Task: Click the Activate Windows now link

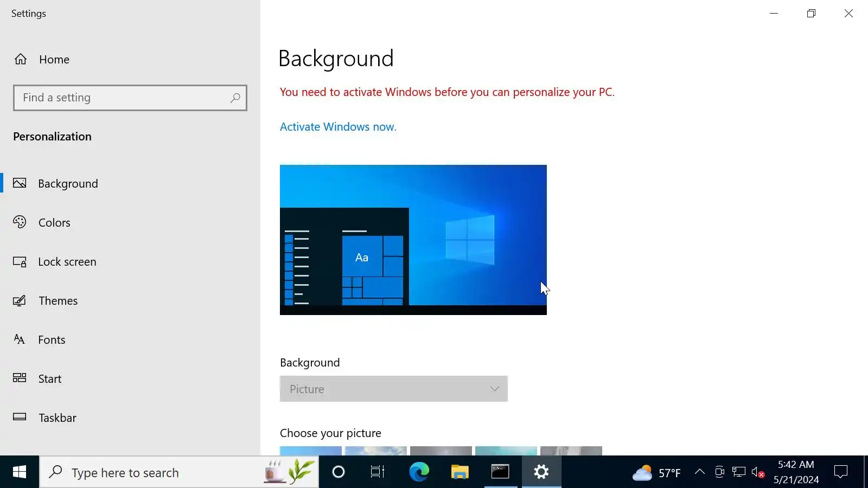Action: coord(338,127)
